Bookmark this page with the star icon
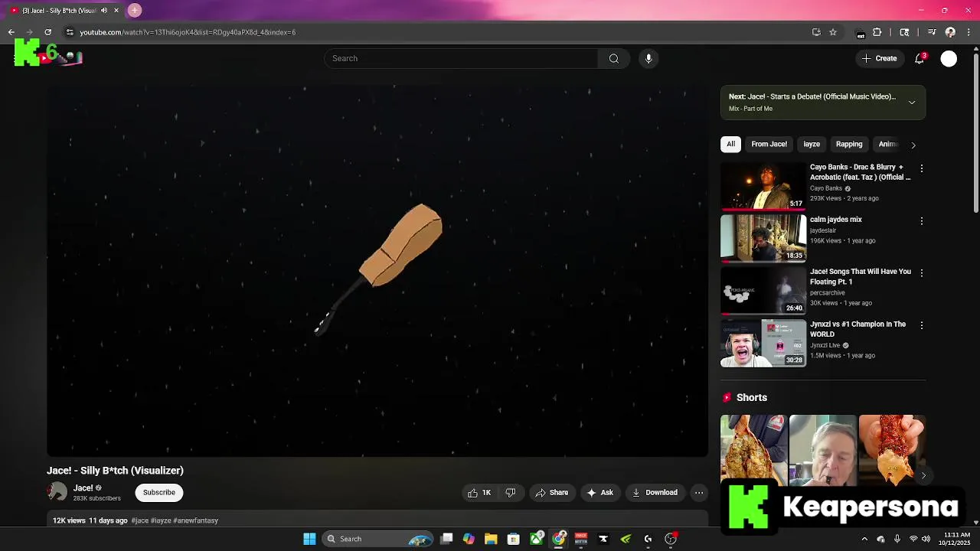The image size is (980, 551). [833, 32]
